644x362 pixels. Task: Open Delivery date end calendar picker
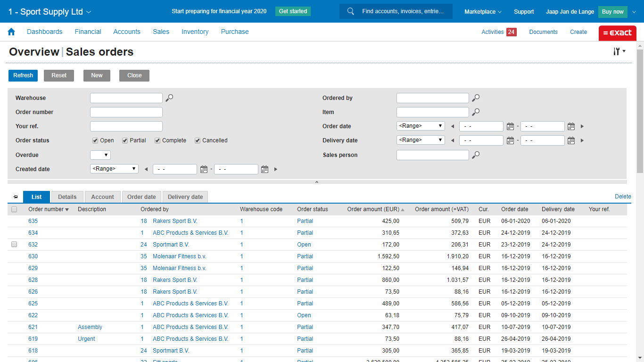coord(571,140)
